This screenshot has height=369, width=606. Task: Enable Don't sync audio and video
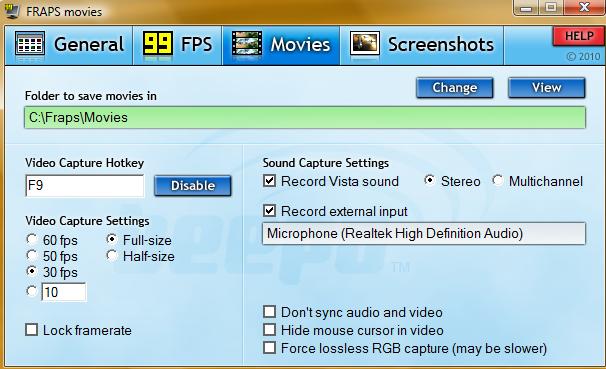click(269, 312)
